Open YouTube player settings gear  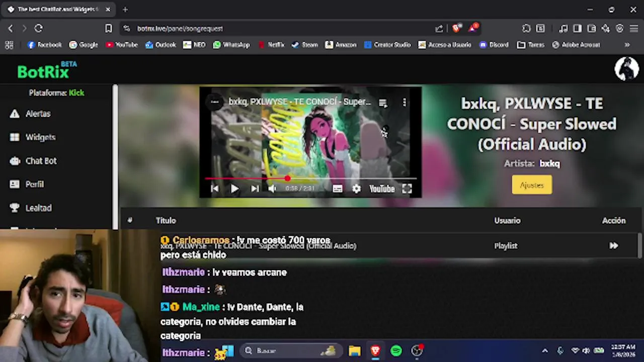point(356,189)
